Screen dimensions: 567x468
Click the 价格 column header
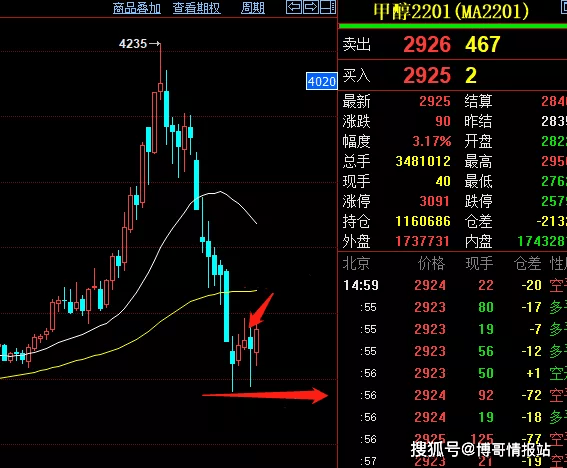(431, 263)
